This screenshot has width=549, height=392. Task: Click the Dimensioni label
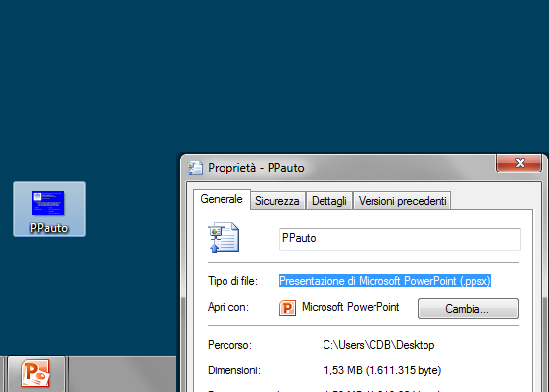click(234, 370)
